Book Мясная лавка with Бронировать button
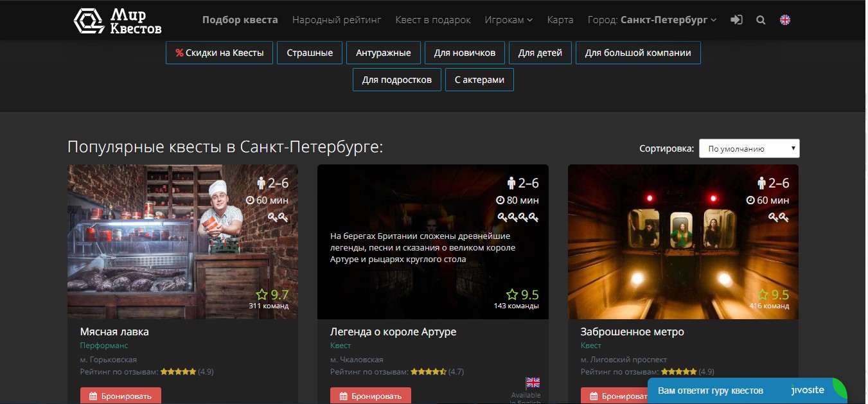 [x=121, y=396]
